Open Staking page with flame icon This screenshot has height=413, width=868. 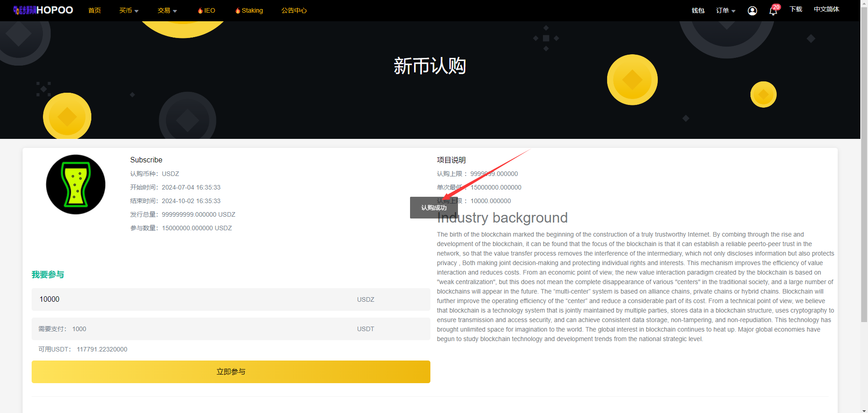click(x=249, y=10)
